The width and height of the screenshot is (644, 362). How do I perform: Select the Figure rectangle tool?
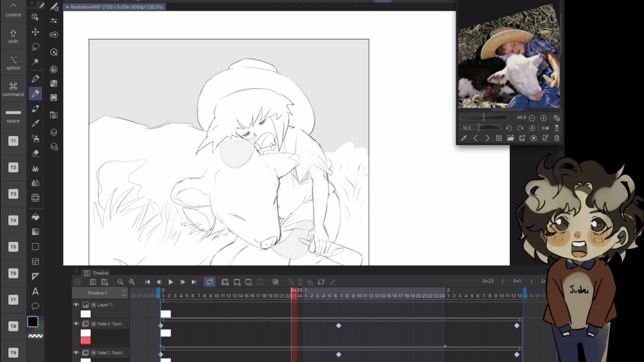coord(35,247)
